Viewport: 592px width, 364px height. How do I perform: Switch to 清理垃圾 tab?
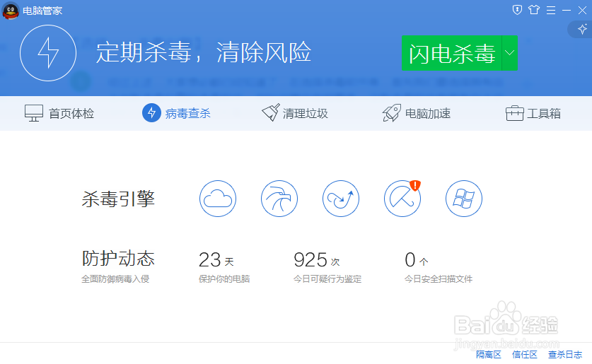(x=295, y=113)
